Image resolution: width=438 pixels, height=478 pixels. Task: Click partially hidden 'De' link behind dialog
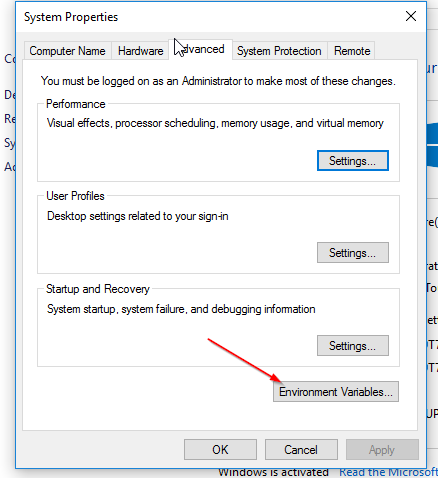(x=10, y=95)
